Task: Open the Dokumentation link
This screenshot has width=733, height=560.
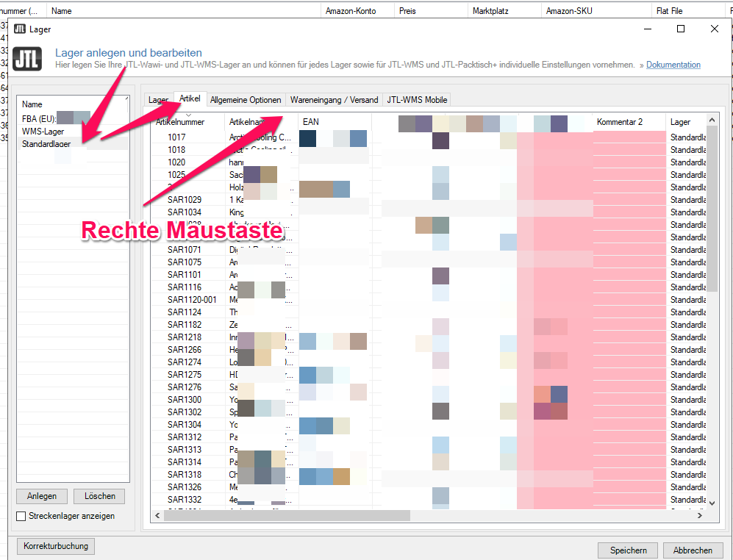Action: pos(673,65)
